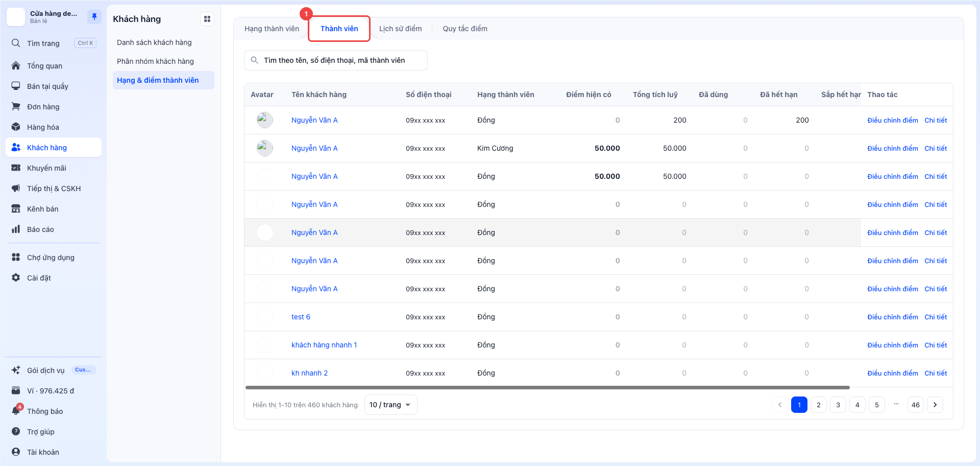The width and height of the screenshot is (980, 466).
Task: Click the Tổng quan home icon
Action: (16, 66)
